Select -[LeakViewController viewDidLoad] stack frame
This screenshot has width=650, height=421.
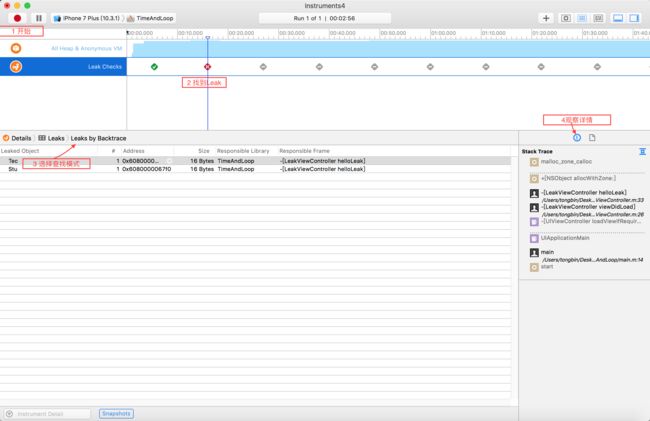pyautogui.click(x=588, y=207)
